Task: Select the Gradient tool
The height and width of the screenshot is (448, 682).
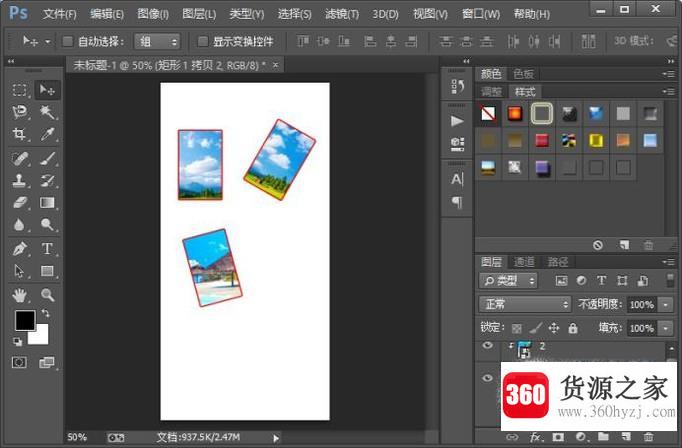Action: pos(47,203)
